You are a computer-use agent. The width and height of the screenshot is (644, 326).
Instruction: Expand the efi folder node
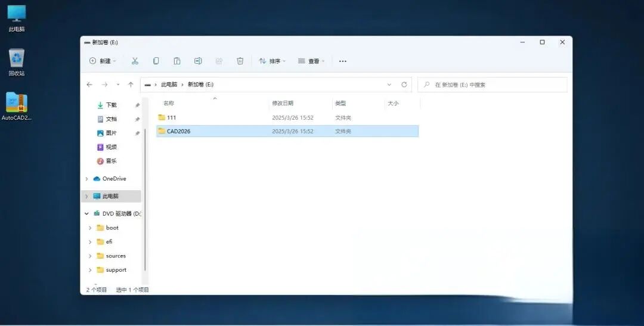(90, 242)
